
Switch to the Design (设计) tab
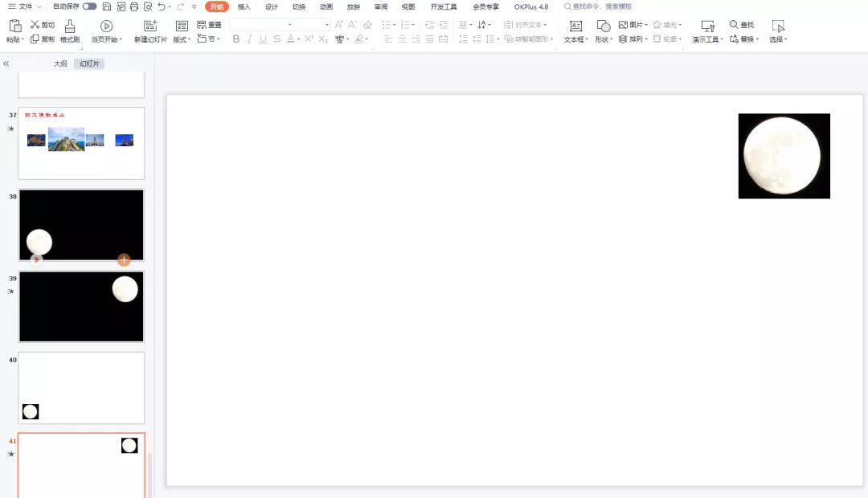point(272,6)
